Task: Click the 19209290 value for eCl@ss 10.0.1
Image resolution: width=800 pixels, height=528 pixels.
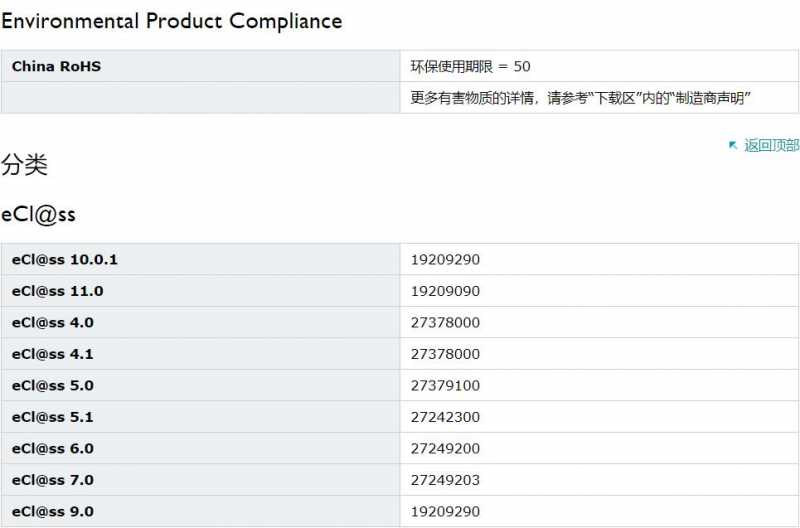Action: click(445, 260)
